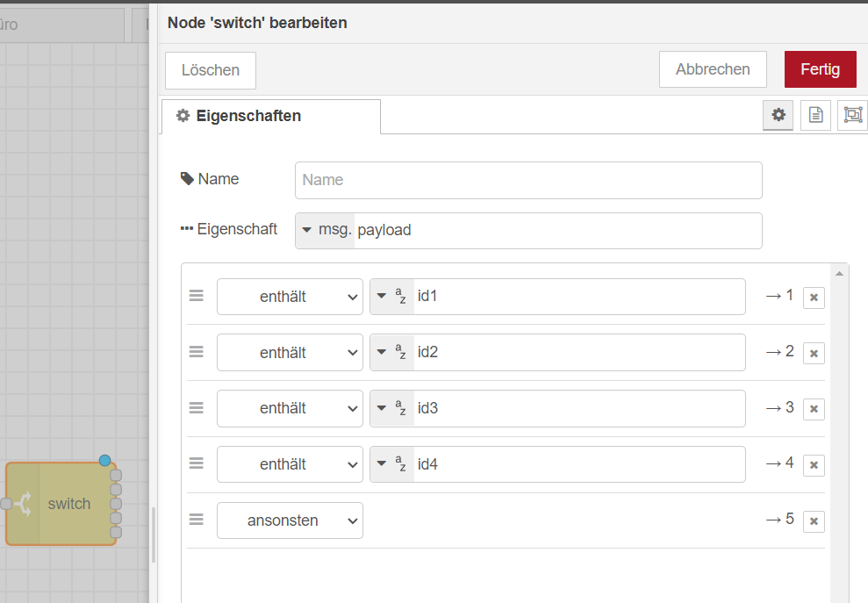Image resolution: width=868 pixels, height=603 pixels.
Task: Select the switch node on canvas
Action: (68, 504)
